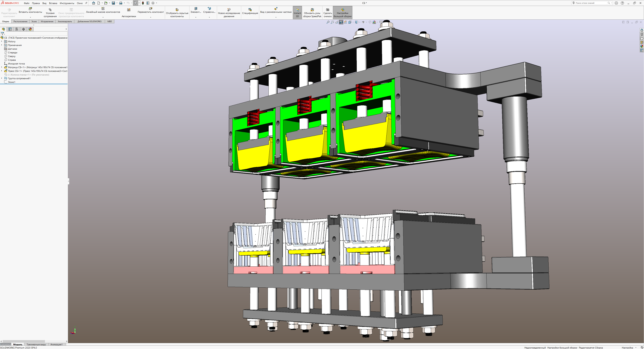Toggle the Section View heads-up icon
Image resolution: width=644 pixels, height=349 pixels.
(x=341, y=22)
